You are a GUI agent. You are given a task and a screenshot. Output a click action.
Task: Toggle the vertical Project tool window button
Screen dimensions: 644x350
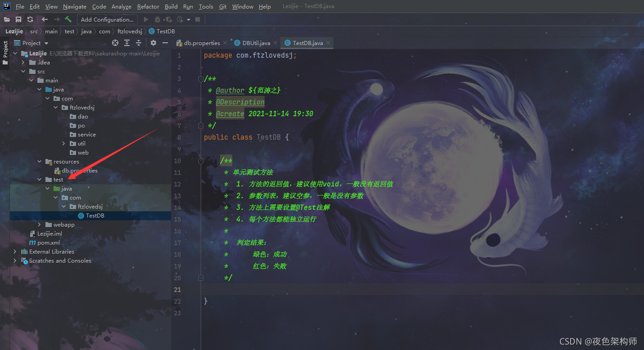pos(5,53)
